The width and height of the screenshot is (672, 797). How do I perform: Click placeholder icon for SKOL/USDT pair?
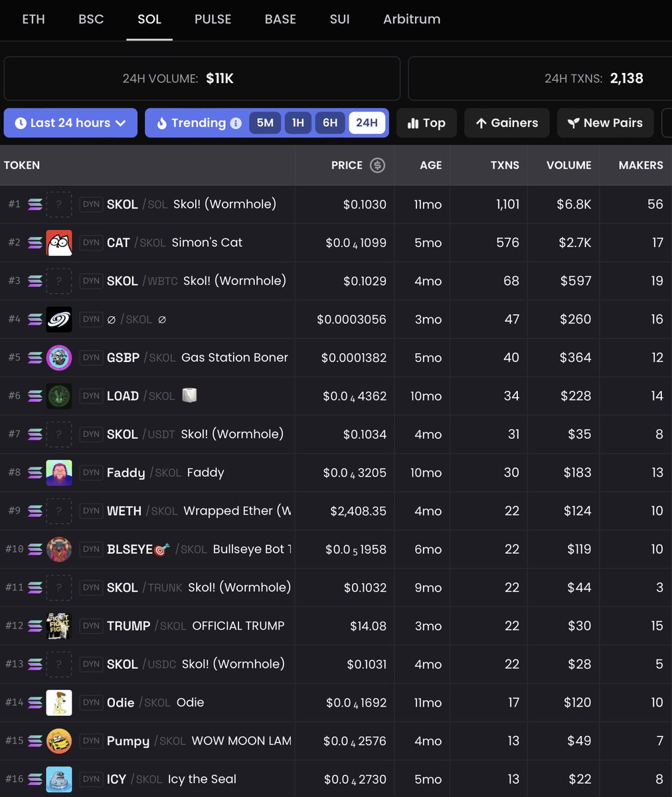(x=59, y=434)
